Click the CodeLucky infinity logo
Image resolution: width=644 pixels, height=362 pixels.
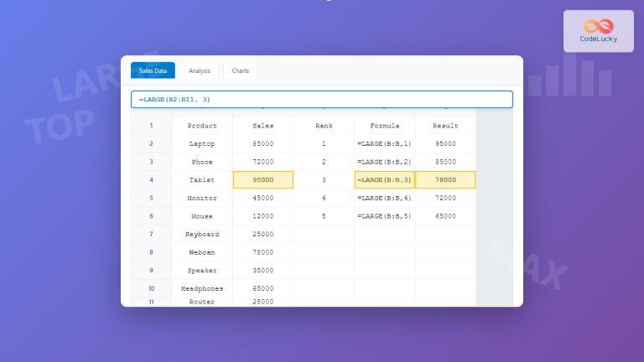599,26
